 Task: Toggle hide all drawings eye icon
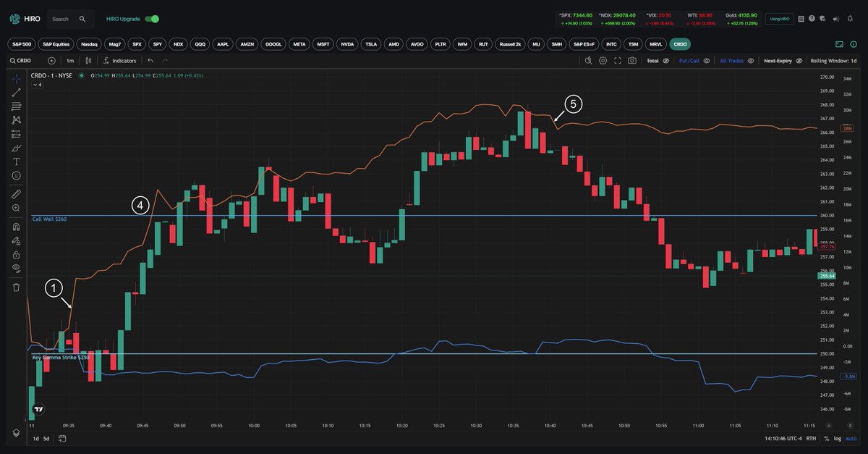16,268
